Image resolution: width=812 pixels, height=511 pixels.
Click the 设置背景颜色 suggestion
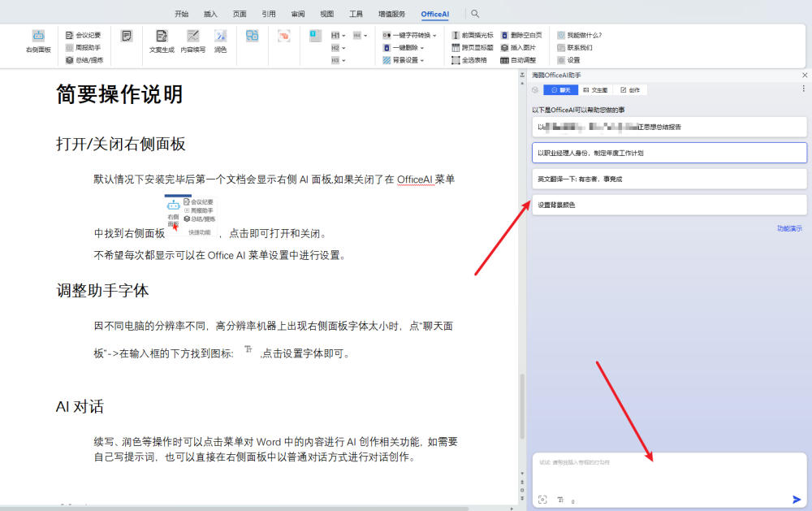pyautogui.click(x=669, y=205)
